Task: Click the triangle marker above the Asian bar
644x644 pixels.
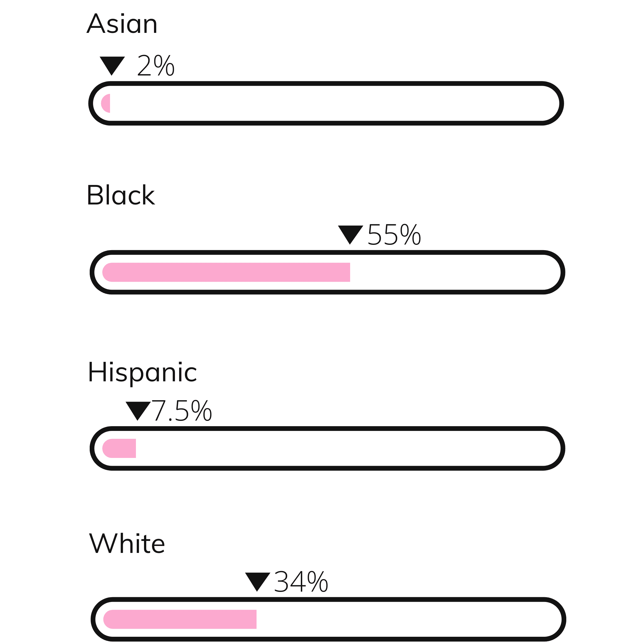Action: [x=112, y=66]
